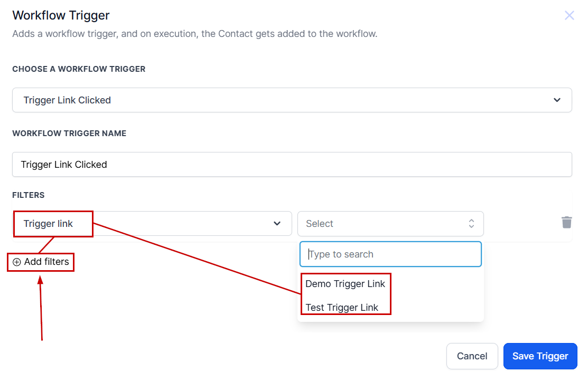Select Demo Trigger Link from the list

pyautogui.click(x=345, y=284)
